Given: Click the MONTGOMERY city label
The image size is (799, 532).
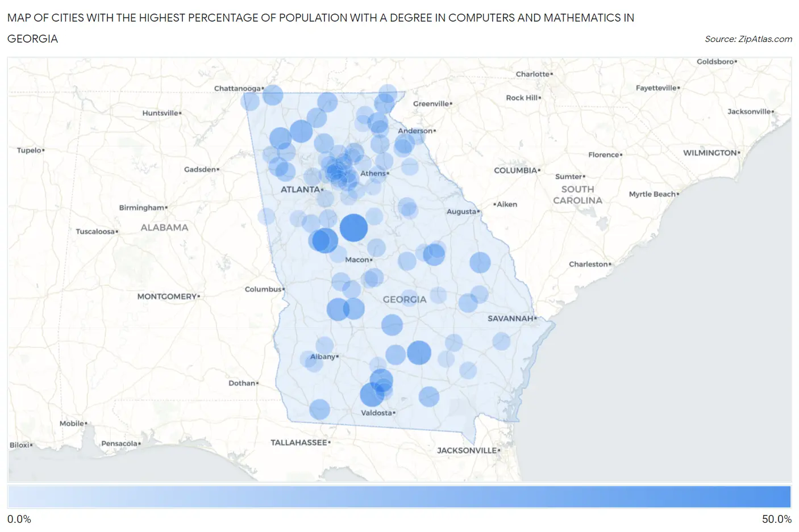Looking at the screenshot, I should [167, 297].
